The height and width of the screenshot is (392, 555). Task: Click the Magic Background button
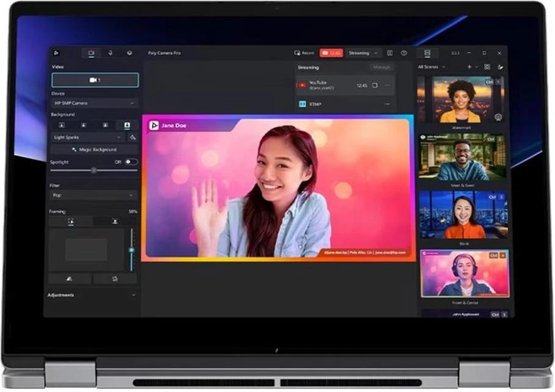tap(94, 150)
